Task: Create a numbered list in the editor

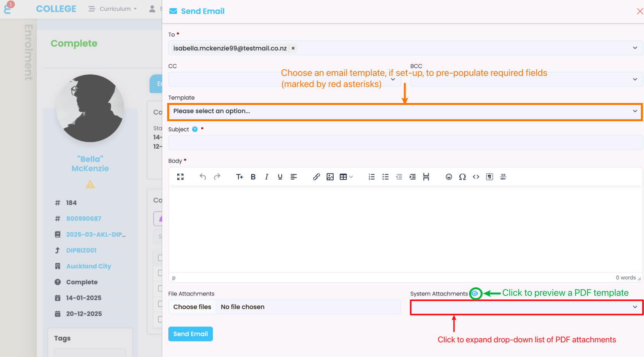Action: click(x=372, y=177)
